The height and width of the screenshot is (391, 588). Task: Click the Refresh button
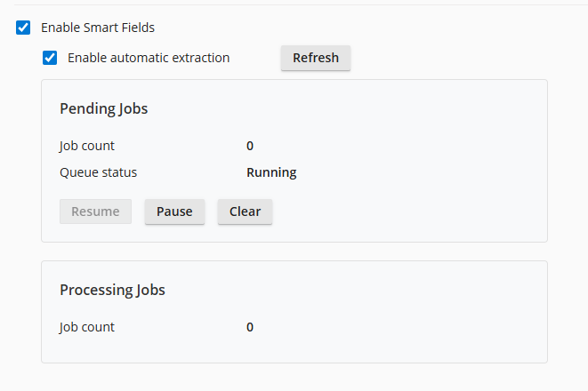coord(316,59)
